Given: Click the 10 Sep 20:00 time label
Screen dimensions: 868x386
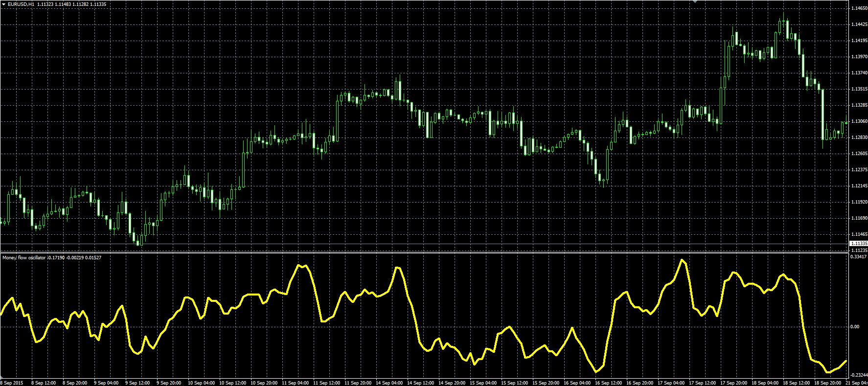Looking at the screenshot, I should coord(264,383).
